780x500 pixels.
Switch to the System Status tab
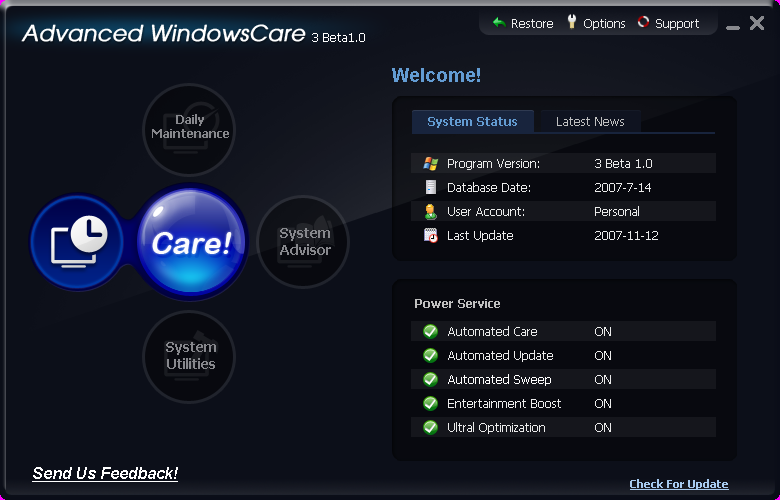[x=473, y=121]
